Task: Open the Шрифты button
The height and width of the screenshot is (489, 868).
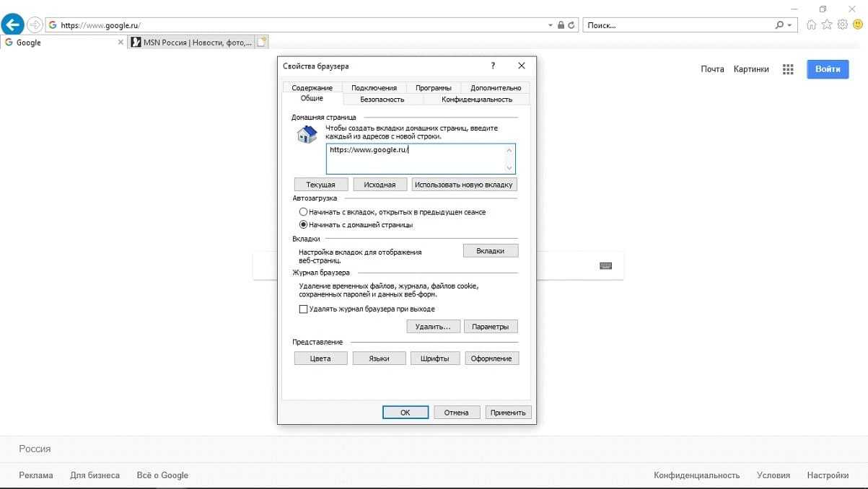Action: [x=435, y=358]
